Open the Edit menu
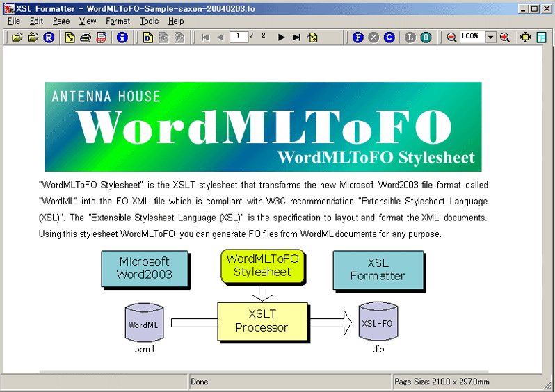 (36, 22)
